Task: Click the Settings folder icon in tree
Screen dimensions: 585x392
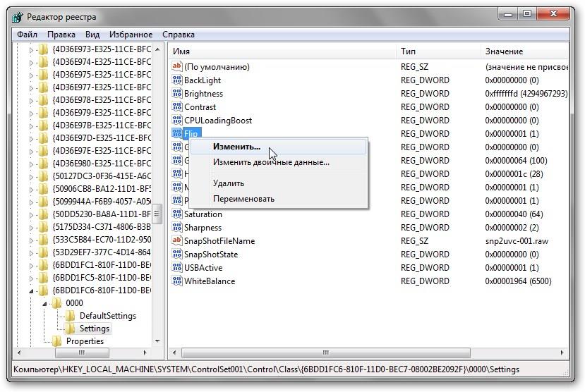Action: click(x=71, y=329)
